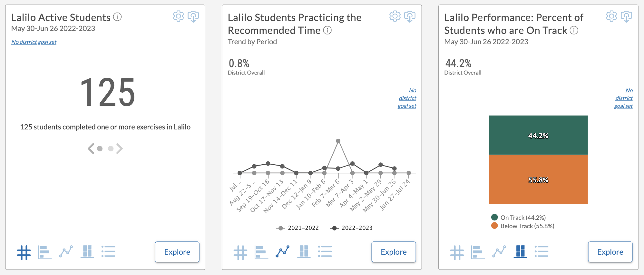The width and height of the screenshot is (644, 275).
Task: Switch Recommended Time card to number view
Action: [x=240, y=252]
